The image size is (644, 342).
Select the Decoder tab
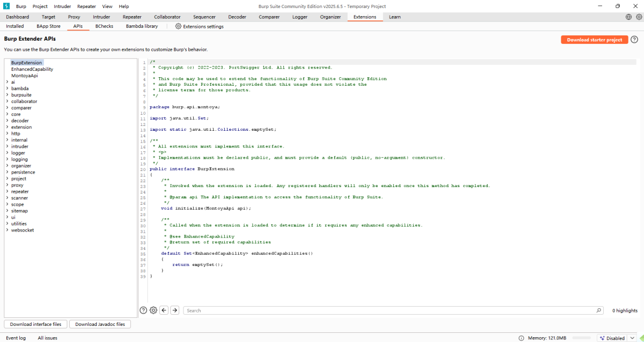[237, 17]
